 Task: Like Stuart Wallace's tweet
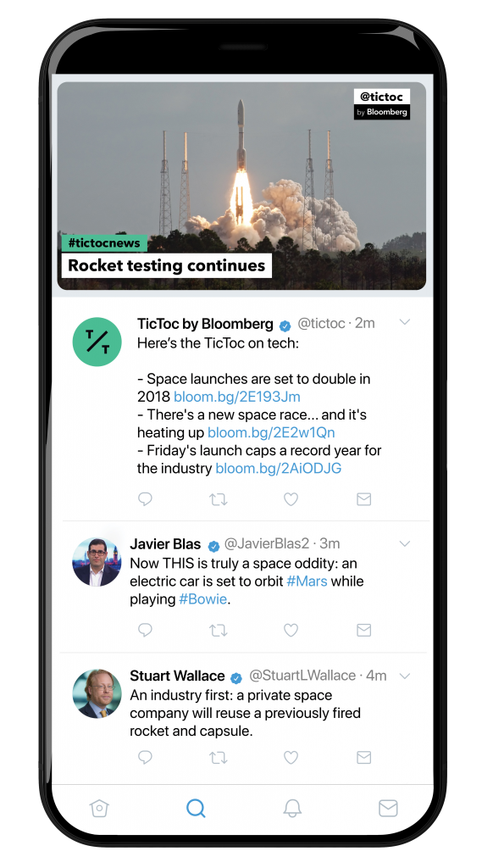(291, 757)
